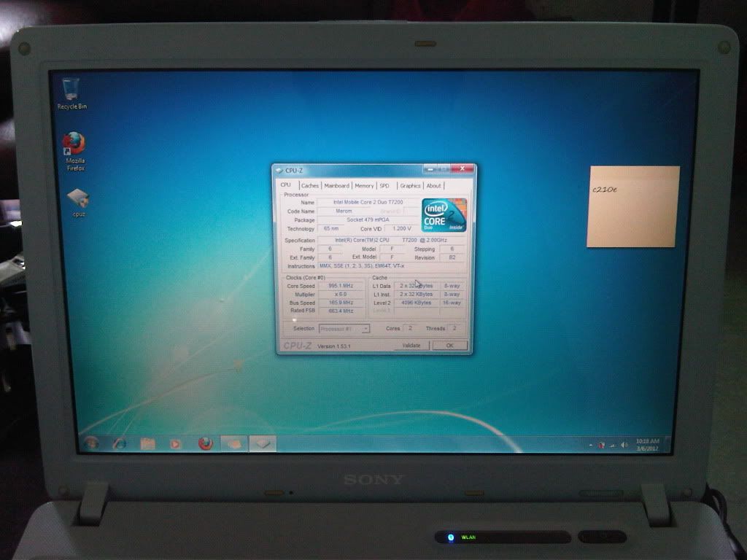
Task: Click the CPU-Z Version 1.53.1 label
Action: 334,346
